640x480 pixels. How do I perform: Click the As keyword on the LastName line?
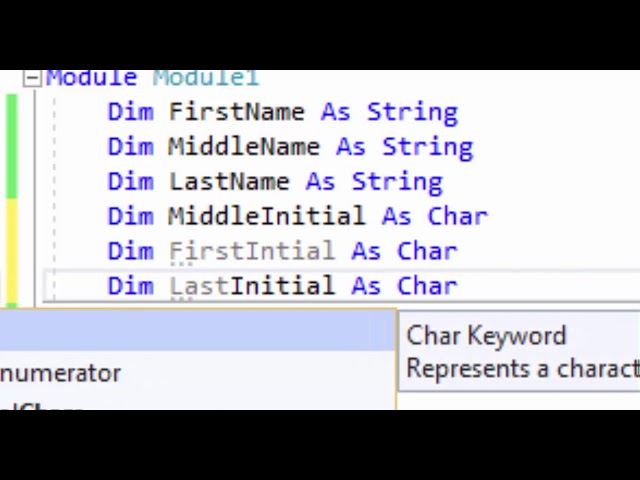320,182
